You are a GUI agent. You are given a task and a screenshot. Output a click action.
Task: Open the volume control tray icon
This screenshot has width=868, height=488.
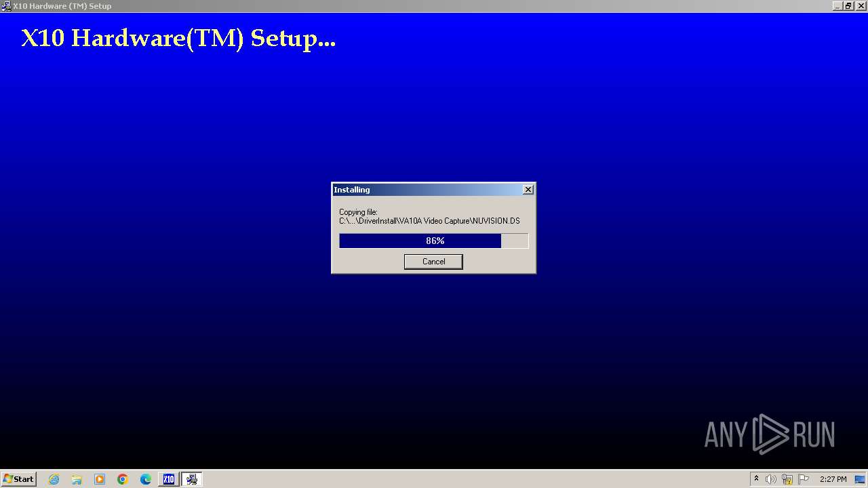(771, 479)
